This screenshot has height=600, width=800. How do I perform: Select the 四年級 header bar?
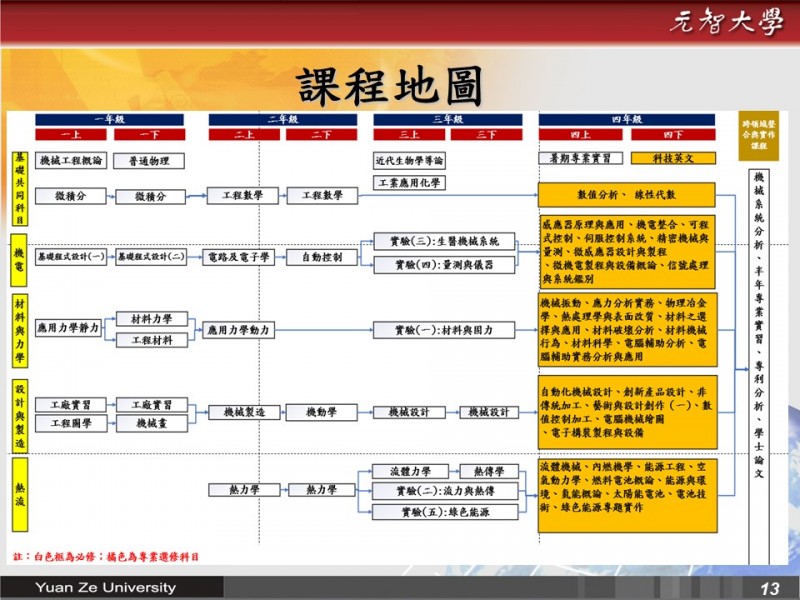click(x=627, y=119)
